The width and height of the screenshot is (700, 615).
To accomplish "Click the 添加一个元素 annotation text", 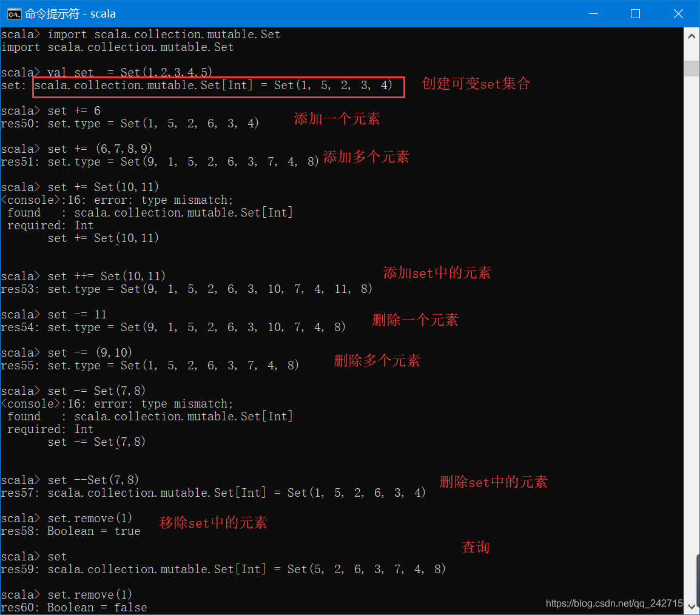I will [x=337, y=119].
